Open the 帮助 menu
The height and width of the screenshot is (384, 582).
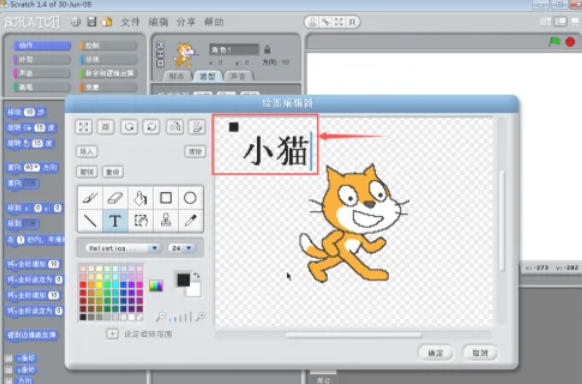(214, 22)
